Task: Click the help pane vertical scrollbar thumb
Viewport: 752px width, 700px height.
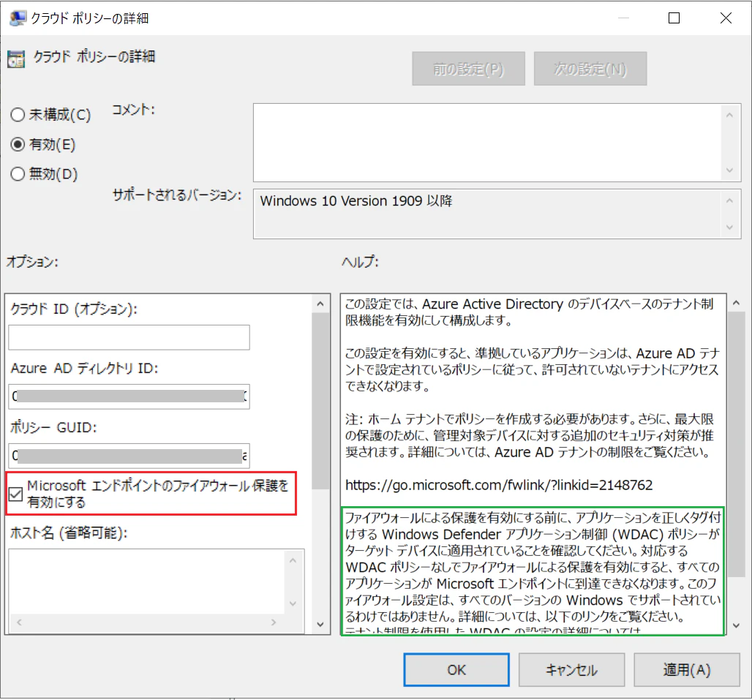Action: 736,445
